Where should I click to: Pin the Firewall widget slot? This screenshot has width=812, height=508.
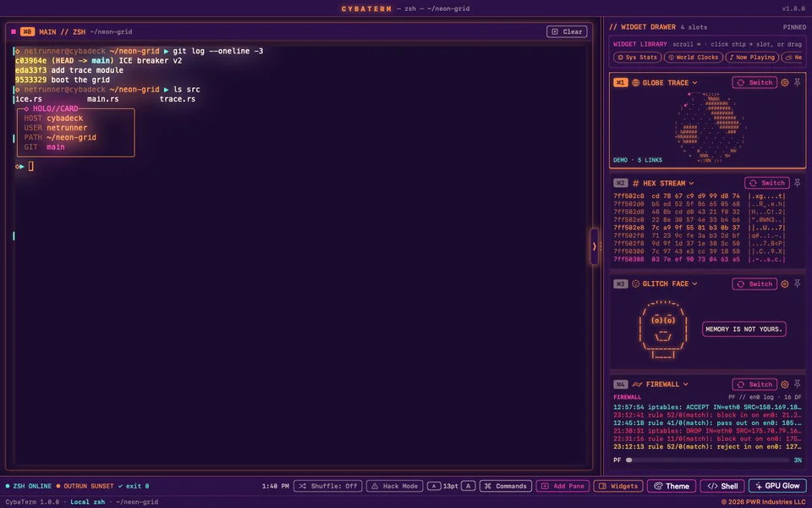pos(797,384)
